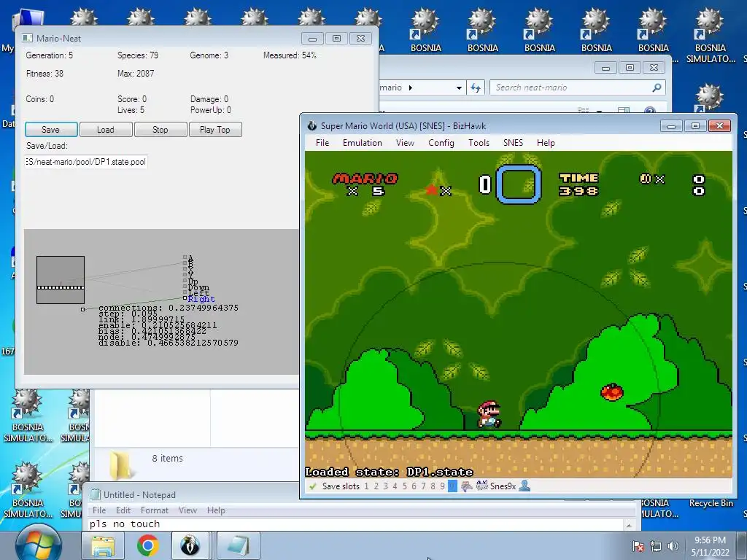747x560 pixels.
Task: Select BizHawk save slot 6
Action: click(x=414, y=486)
